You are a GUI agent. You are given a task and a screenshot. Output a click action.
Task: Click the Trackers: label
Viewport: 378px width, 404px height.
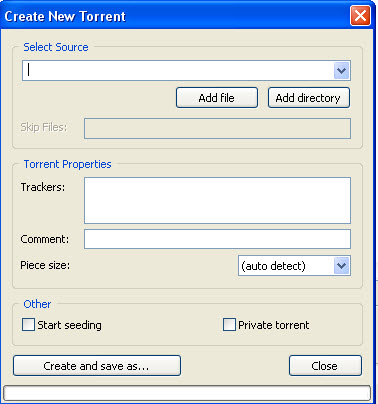[x=43, y=187]
